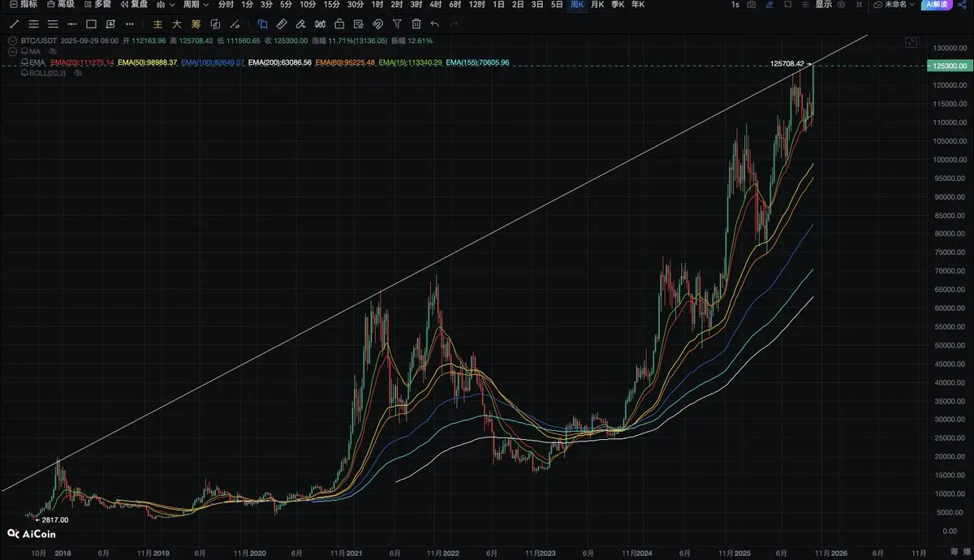Click the blue bookmark drawings icon
Screen dimensions: 974x560
[x=262, y=24]
